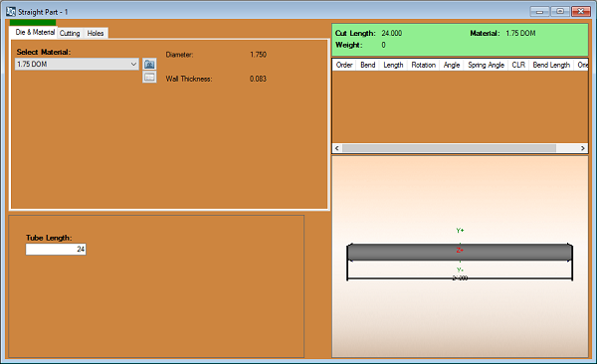This screenshot has width=597, height=364.
Task: Click the Length column header
Action: (x=393, y=65)
